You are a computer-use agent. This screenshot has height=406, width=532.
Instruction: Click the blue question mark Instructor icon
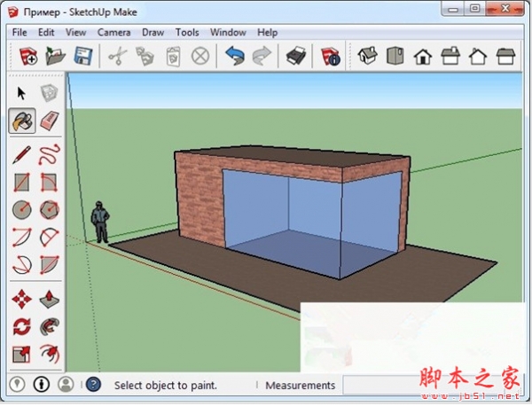coord(93,385)
